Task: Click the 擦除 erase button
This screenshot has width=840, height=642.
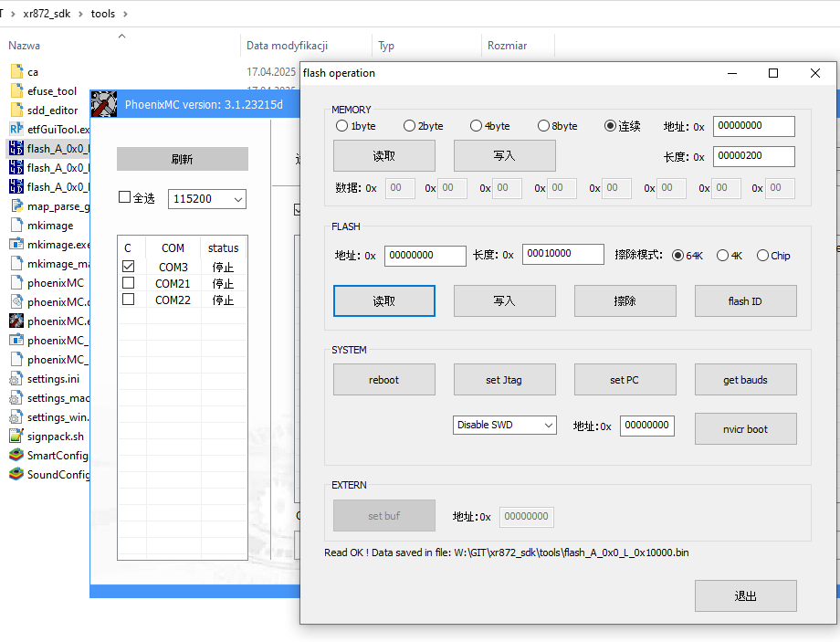Action: (x=625, y=300)
